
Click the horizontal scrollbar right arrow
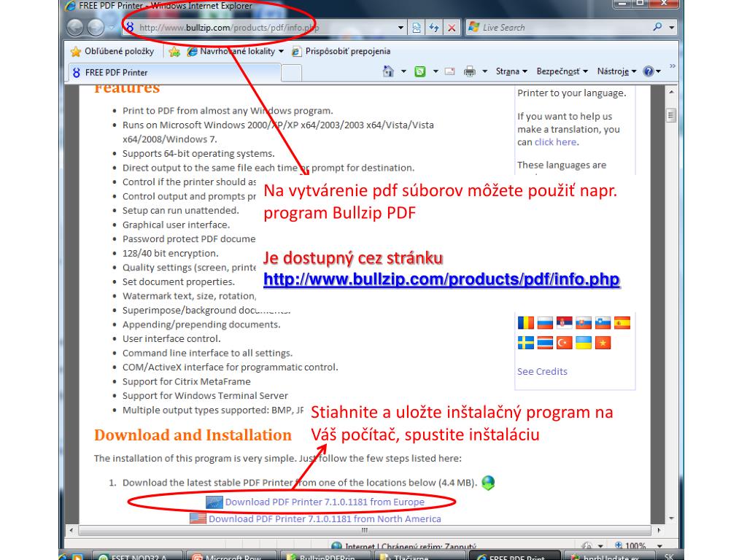tap(659, 529)
